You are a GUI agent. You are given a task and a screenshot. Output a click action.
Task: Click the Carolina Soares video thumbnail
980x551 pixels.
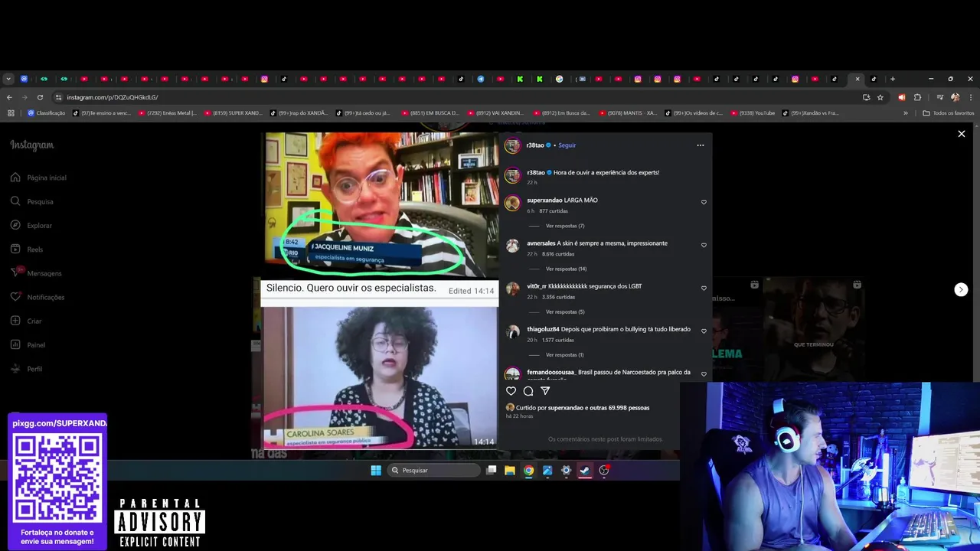pyautogui.click(x=380, y=377)
